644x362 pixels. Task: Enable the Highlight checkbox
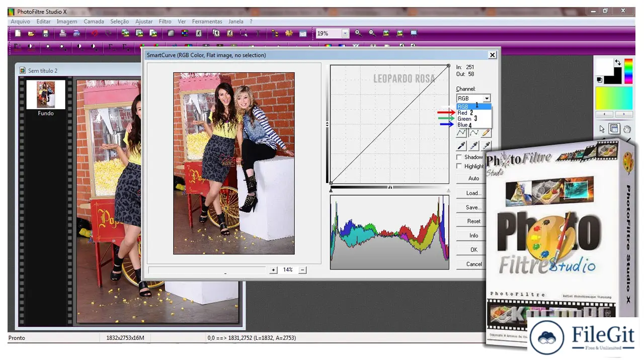[x=459, y=166]
